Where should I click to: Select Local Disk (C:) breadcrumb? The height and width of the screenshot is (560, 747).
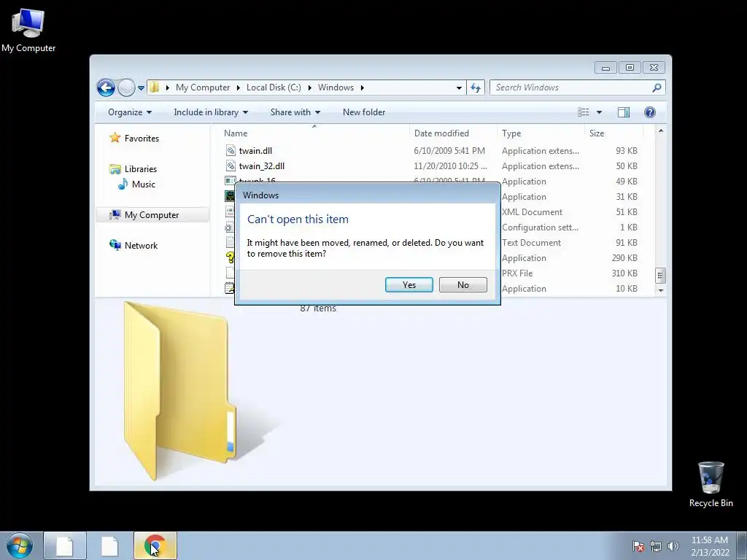coord(274,87)
